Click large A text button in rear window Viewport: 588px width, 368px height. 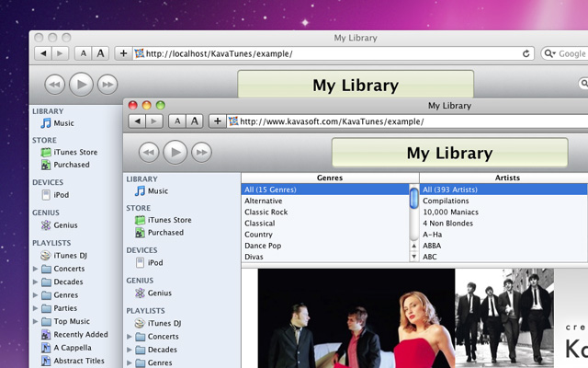click(100, 53)
